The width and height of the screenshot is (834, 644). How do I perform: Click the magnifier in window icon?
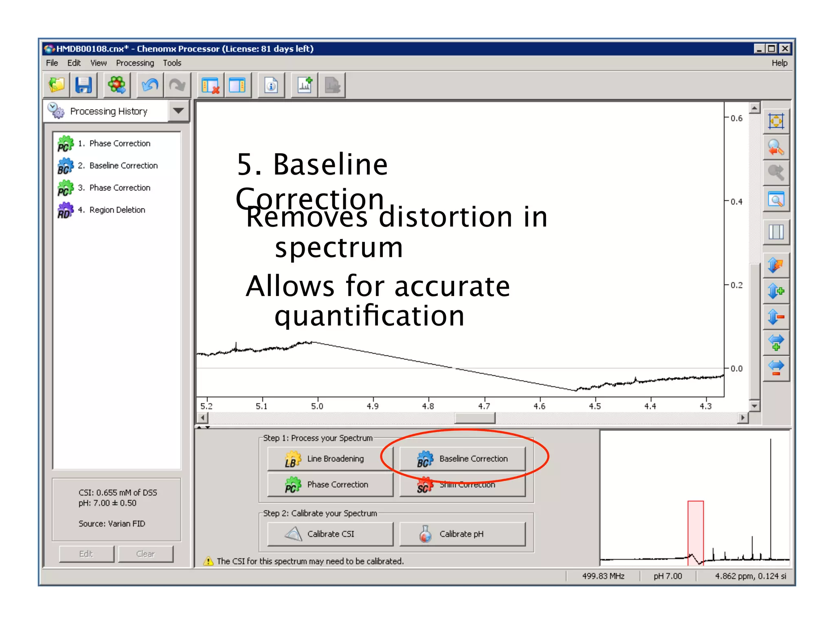click(776, 199)
